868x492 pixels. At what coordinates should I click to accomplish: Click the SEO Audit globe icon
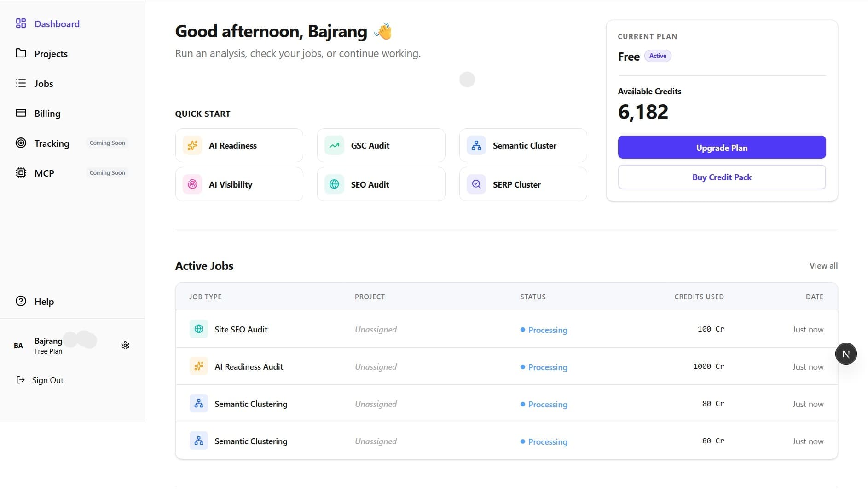[x=334, y=184]
